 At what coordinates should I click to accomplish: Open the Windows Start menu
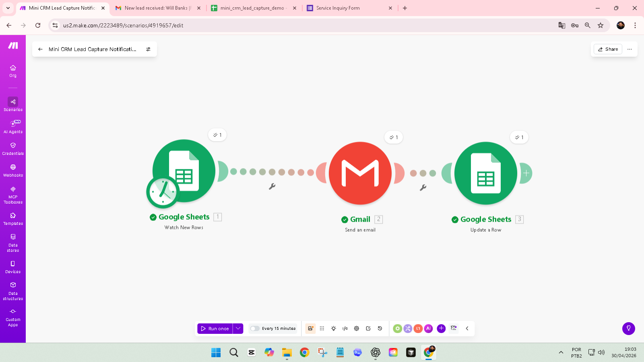[x=216, y=352]
